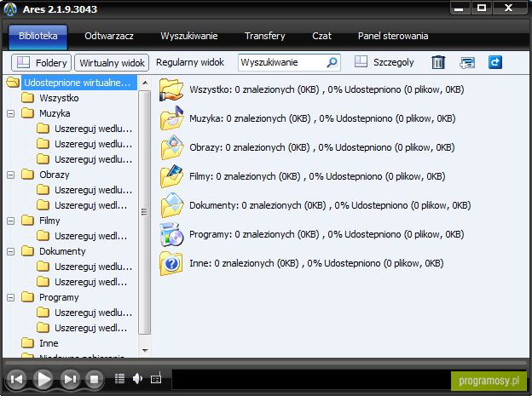The image size is (532, 396).
Task: Click the open folder icon of Udostepnione wirtualne
Action: pos(13,83)
